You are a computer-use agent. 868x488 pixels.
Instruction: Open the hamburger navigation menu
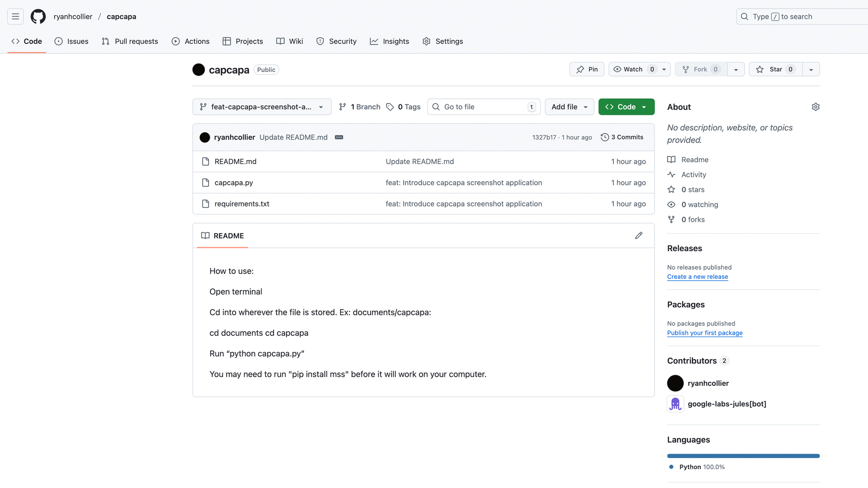15,17
